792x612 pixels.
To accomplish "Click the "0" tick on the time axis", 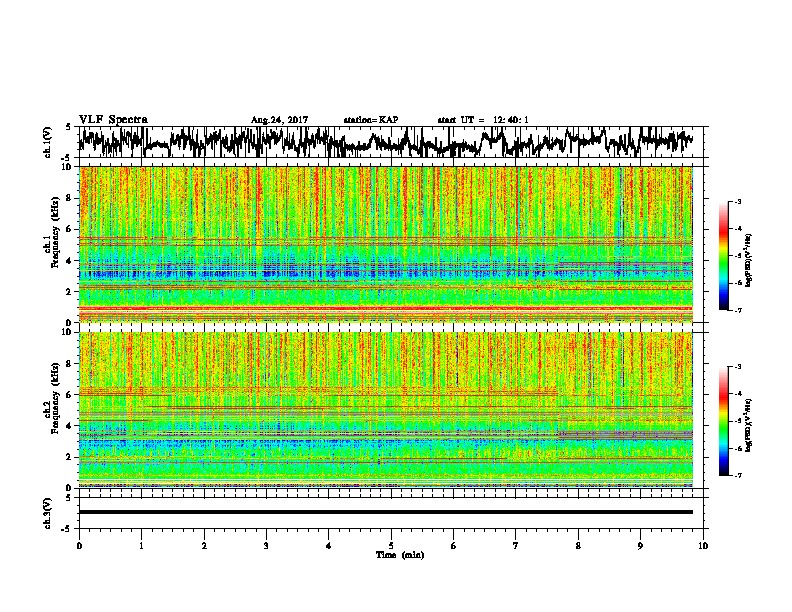I will coord(79,546).
